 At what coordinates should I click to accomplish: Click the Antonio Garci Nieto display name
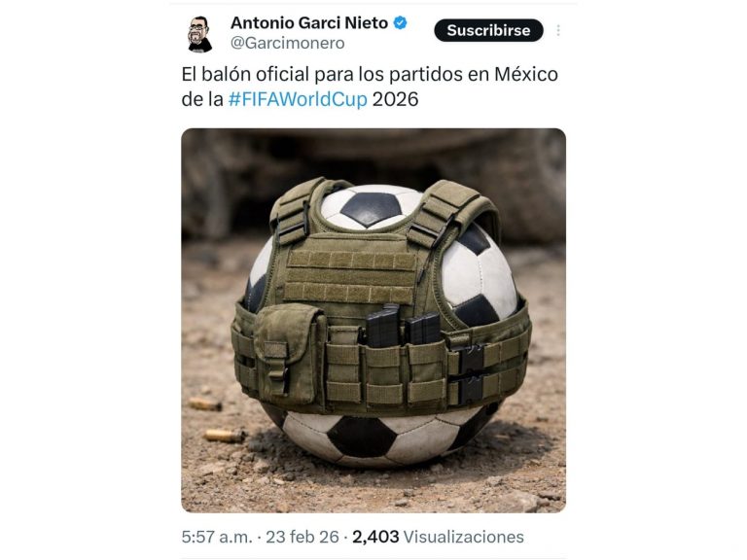pos(309,23)
